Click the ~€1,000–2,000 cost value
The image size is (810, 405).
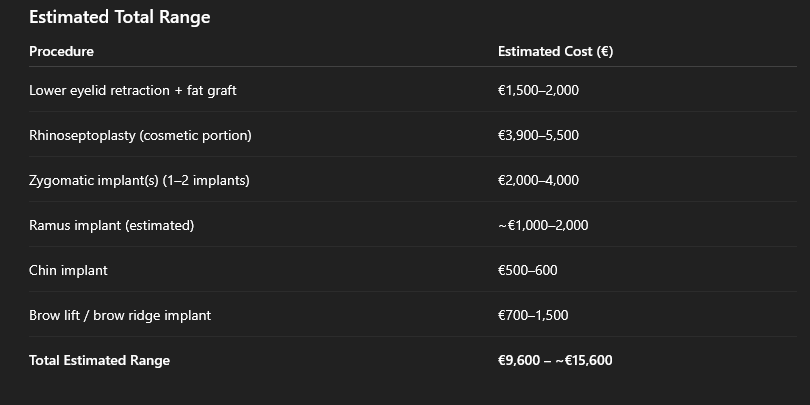543,225
